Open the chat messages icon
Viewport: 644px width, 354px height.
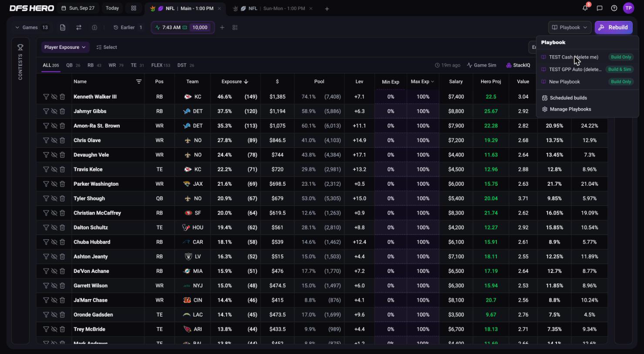coord(600,8)
